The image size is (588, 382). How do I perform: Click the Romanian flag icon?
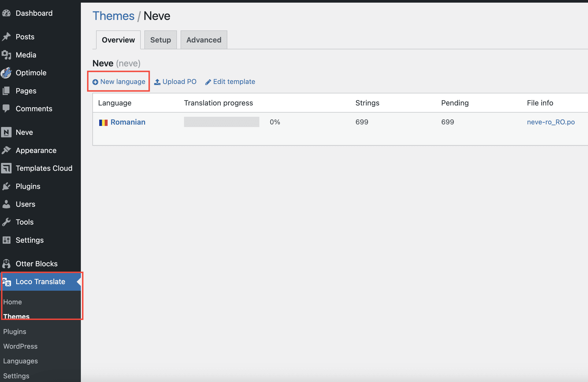(103, 123)
